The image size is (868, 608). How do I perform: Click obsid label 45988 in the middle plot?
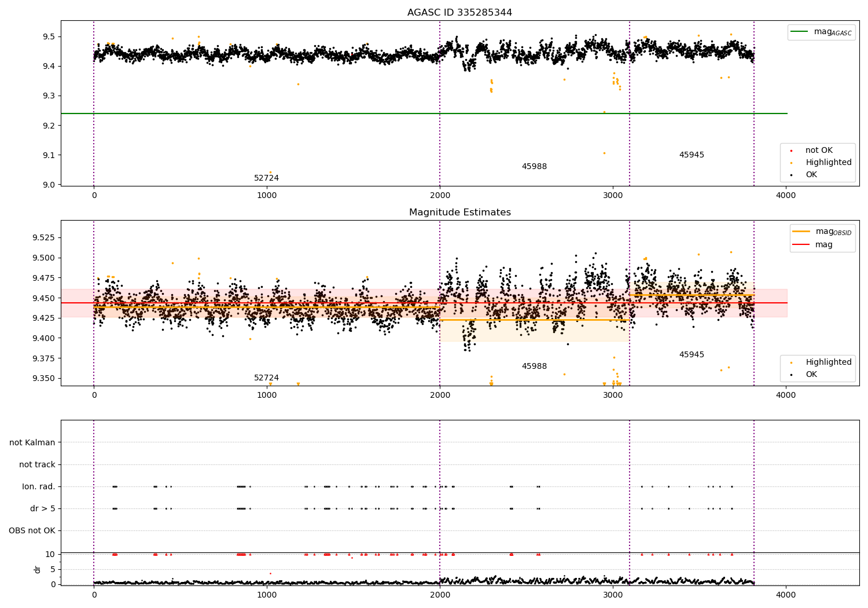click(x=534, y=367)
